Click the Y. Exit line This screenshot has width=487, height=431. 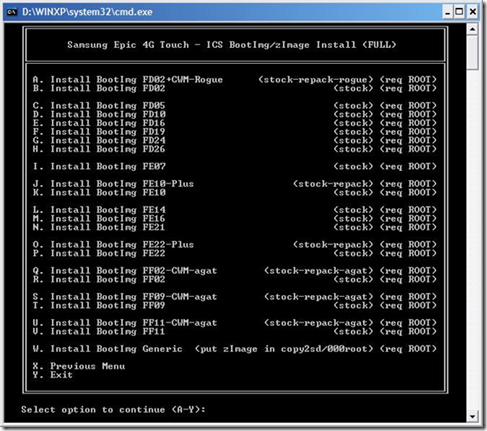click(53, 375)
